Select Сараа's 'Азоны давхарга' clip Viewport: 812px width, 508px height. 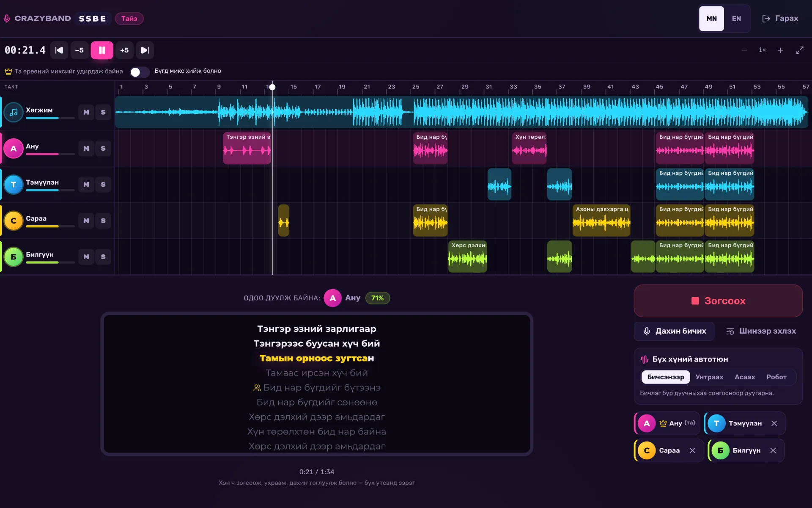coord(601,221)
